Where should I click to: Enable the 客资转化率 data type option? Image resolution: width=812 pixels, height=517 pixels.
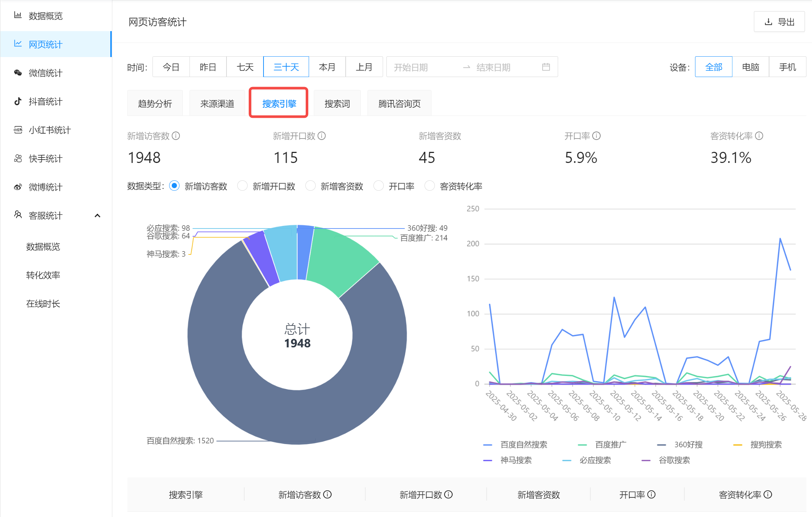coord(429,186)
